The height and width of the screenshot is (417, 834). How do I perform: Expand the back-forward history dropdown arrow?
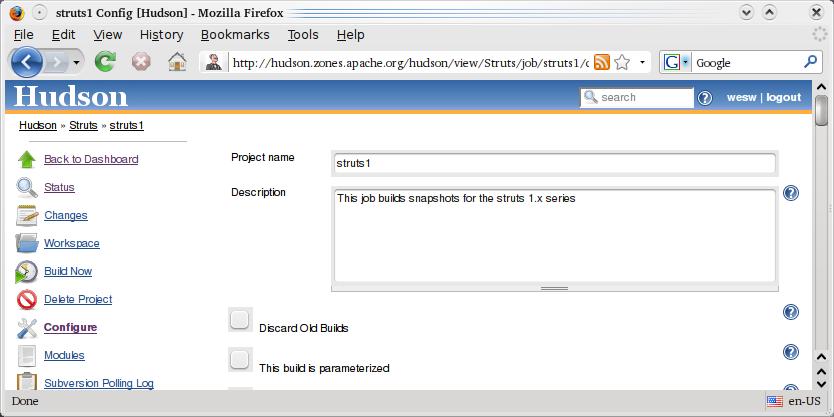(x=76, y=63)
